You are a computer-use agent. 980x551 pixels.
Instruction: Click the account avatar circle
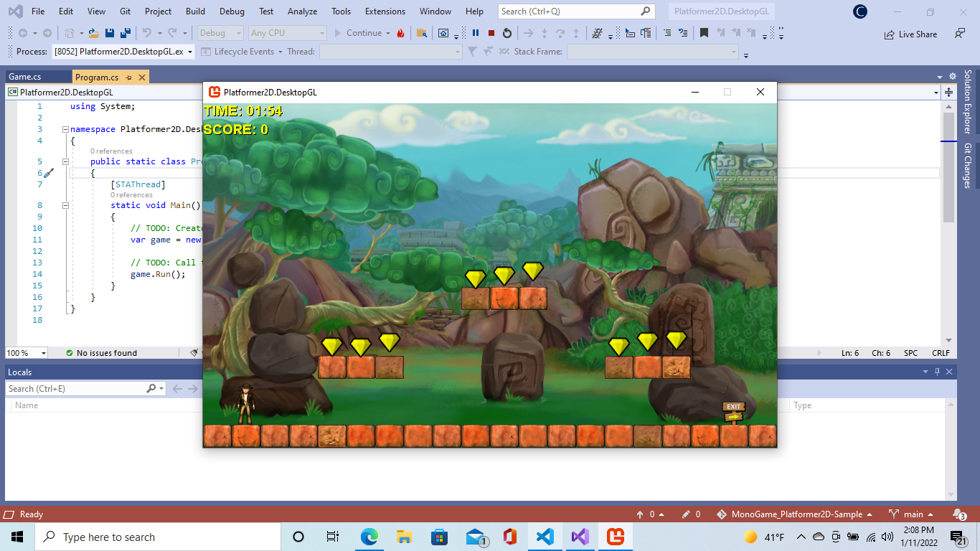[x=859, y=11]
